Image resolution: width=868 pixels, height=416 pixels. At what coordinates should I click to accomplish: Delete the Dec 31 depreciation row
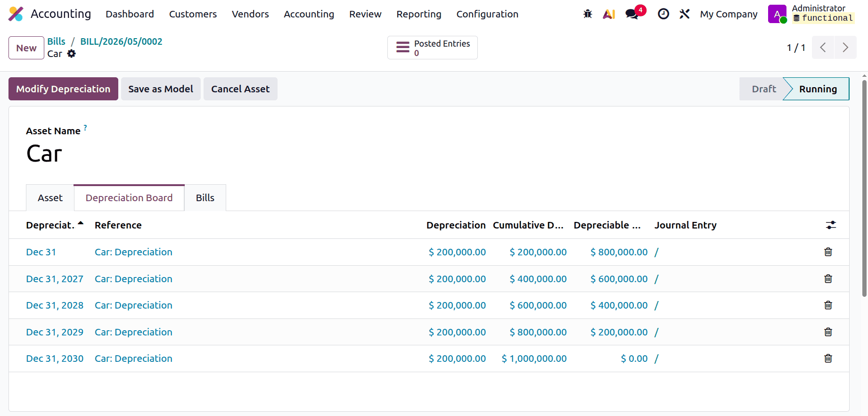tap(828, 252)
